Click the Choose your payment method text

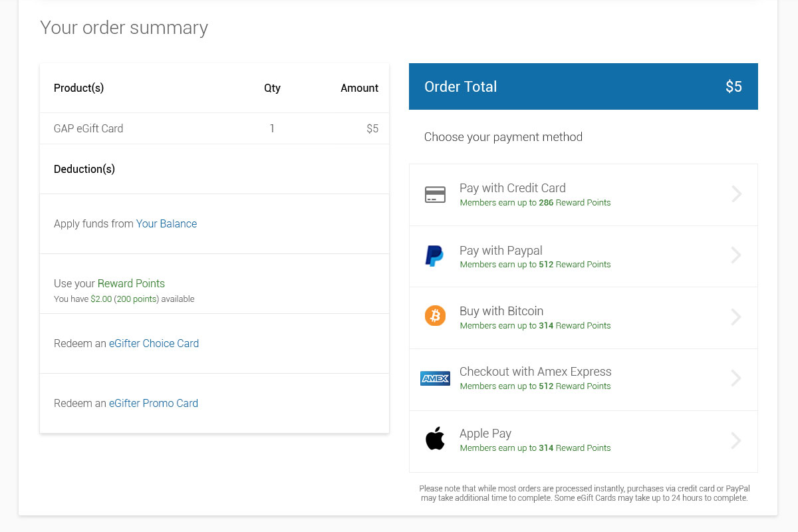pos(503,137)
